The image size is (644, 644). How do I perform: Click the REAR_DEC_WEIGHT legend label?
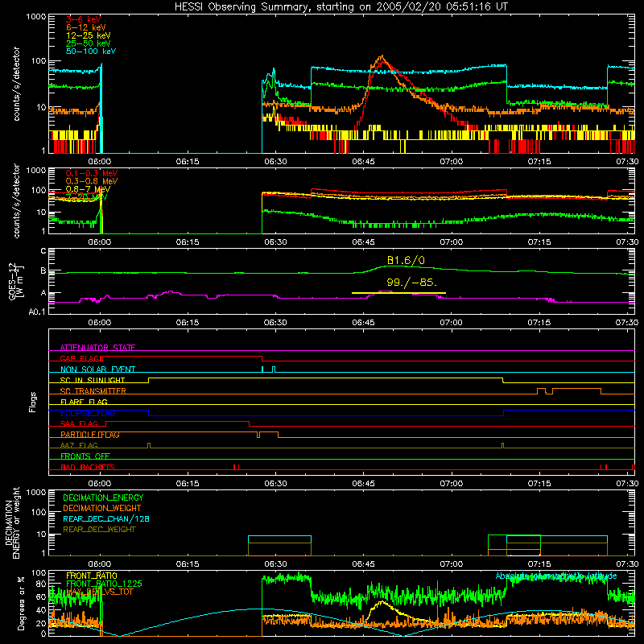click(99, 530)
